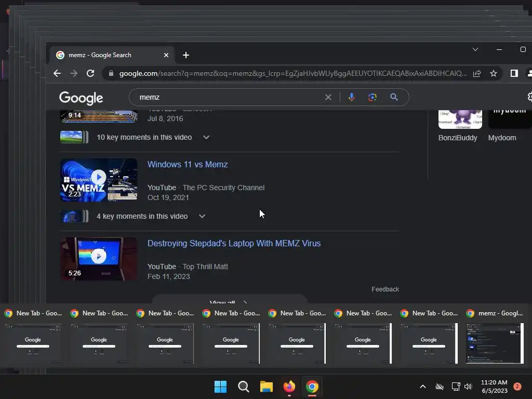Viewport: 532px width, 399px height.
Task: Click the Feb 11, 2023 date
Action: (169, 276)
